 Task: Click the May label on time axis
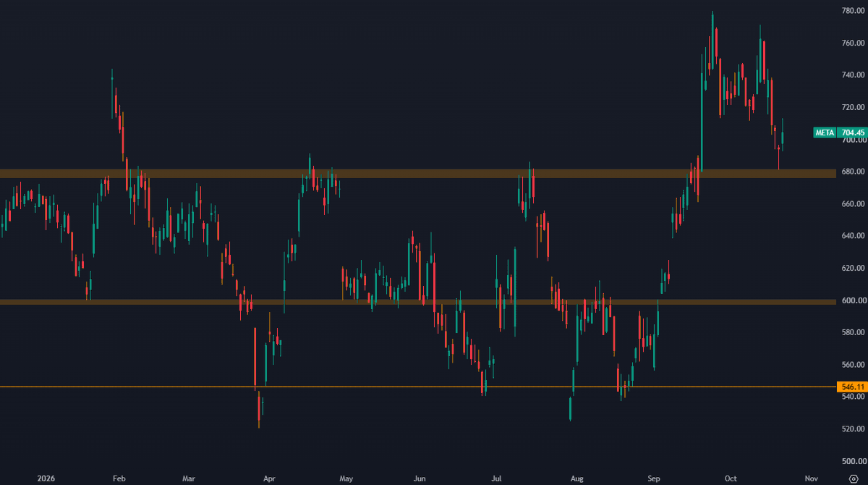tap(346, 478)
